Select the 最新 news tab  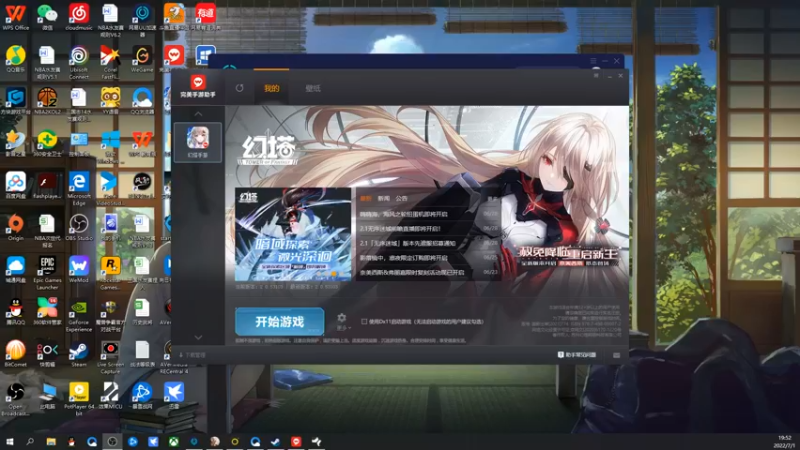click(365, 198)
